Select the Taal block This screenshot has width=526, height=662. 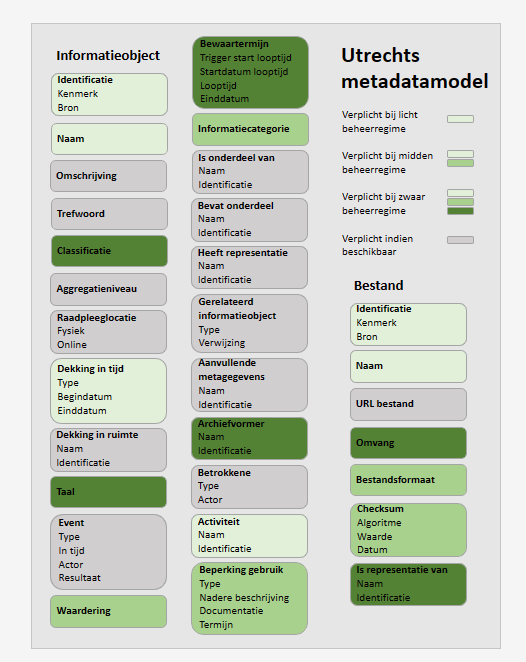[108, 492]
